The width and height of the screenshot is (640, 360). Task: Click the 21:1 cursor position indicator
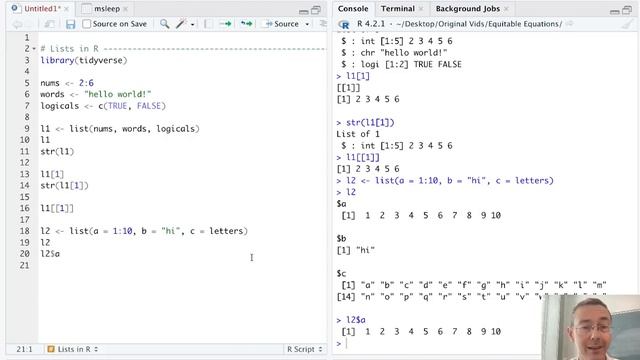click(x=24, y=349)
